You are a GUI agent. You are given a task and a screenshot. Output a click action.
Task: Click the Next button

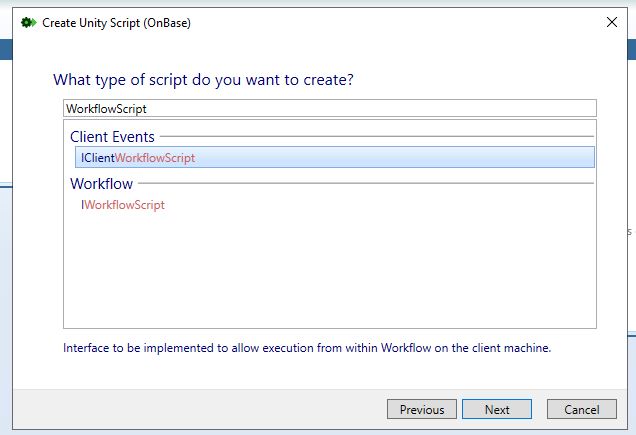tap(497, 409)
